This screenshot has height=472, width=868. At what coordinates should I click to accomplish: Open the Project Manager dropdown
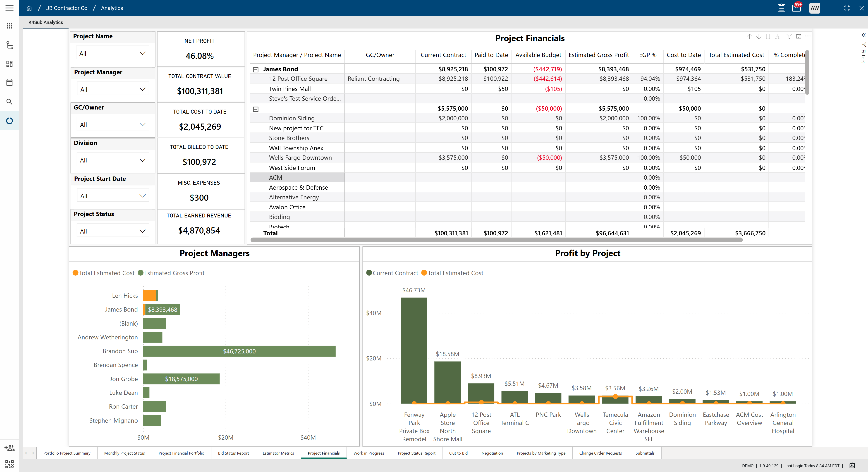(x=112, y=89)
